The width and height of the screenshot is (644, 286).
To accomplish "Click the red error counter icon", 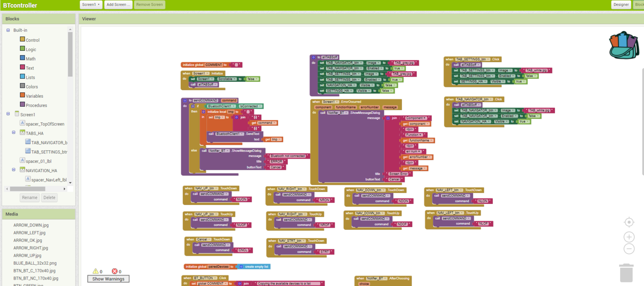I will [x=114, y=271].
